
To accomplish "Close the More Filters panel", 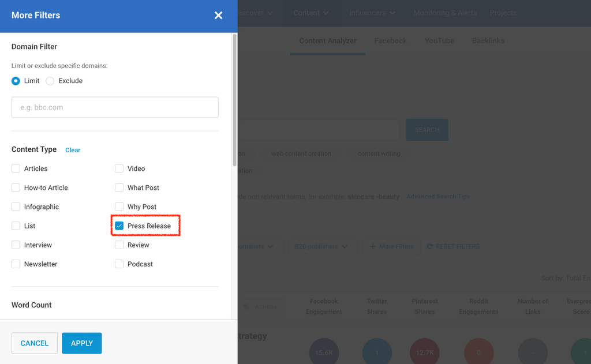I will tap(218, 16).
